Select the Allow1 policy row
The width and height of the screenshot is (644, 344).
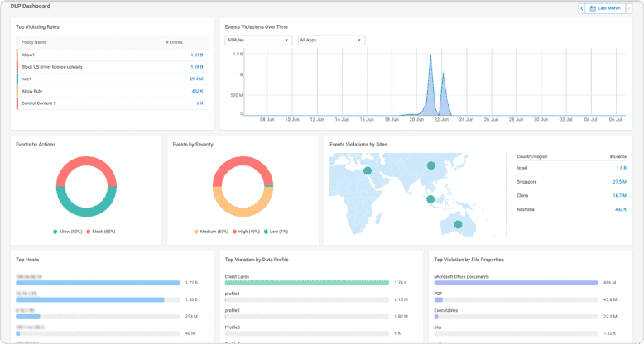pos(113,55)
